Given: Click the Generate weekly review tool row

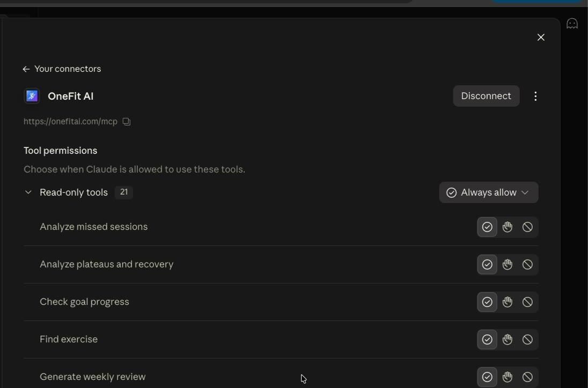Looking at the screenshot, I should [x=281, y=377].
